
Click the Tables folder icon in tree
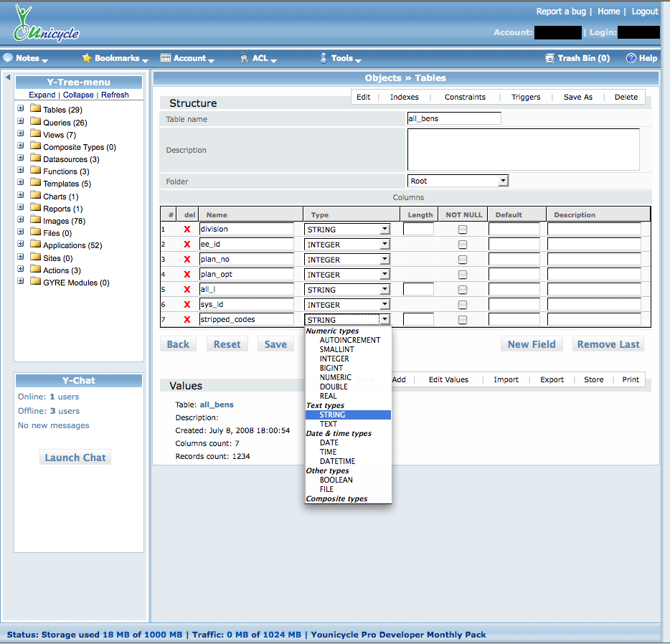[x=35, y=110]
